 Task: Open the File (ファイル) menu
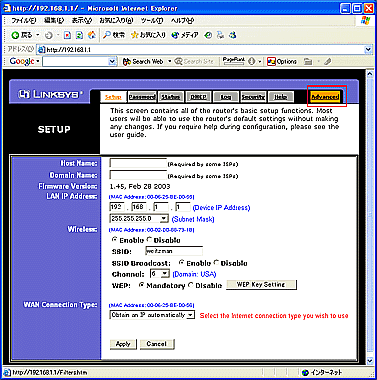coord(23,21)
